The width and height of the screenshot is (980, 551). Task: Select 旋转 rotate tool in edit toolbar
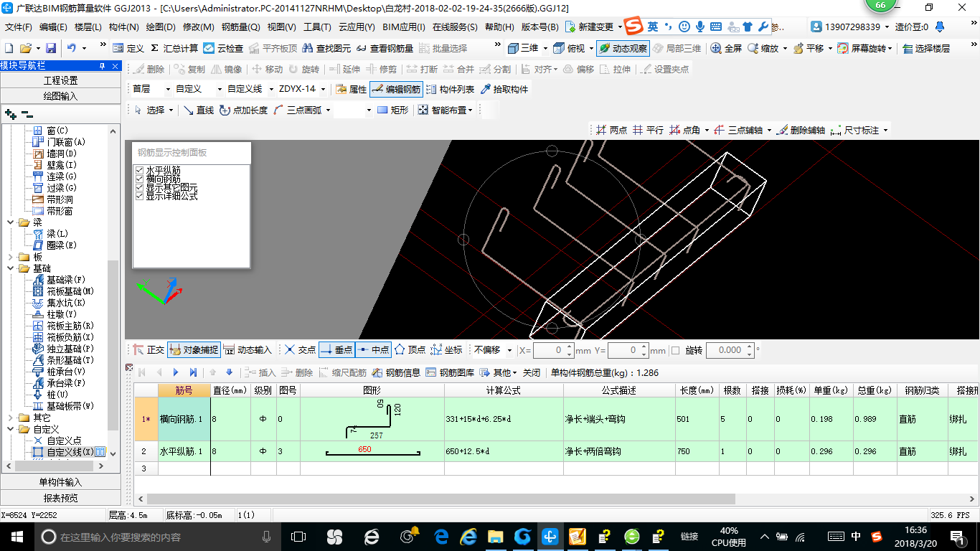click(304, 70)
